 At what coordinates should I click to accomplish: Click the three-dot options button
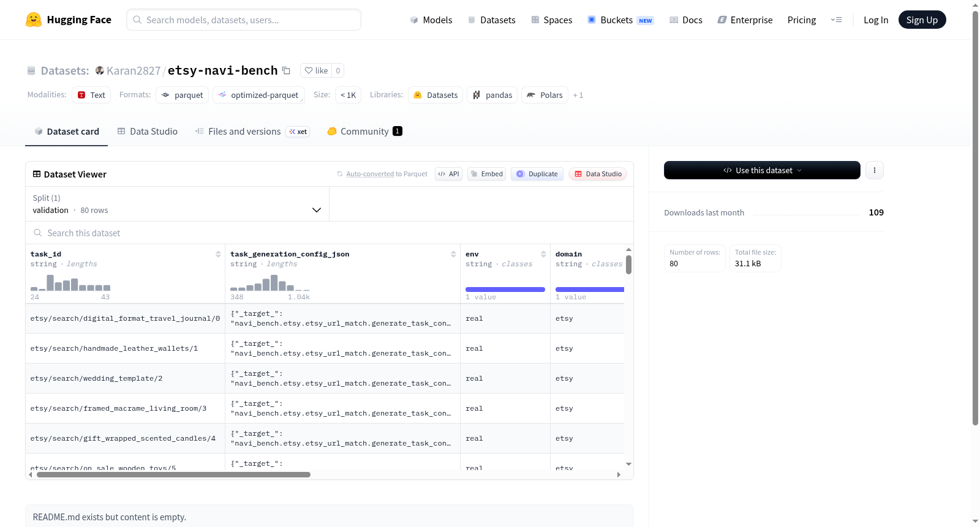[875, 170]
